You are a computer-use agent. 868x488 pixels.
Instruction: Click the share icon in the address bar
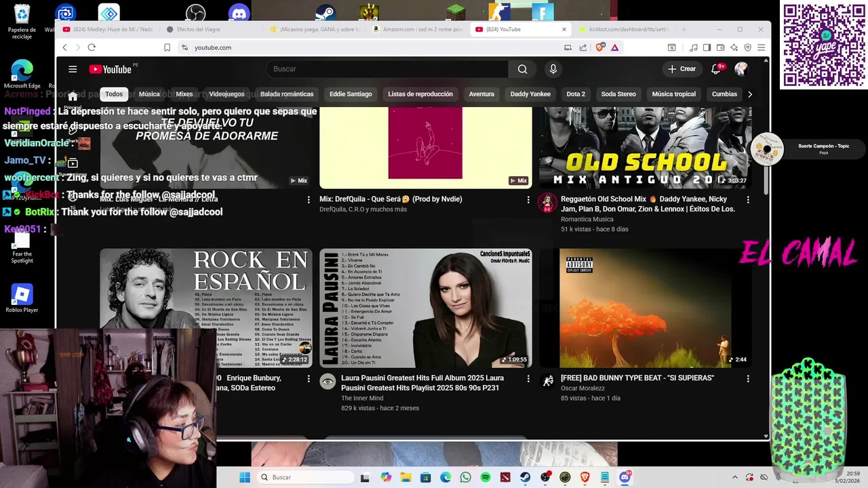point(583,47)
